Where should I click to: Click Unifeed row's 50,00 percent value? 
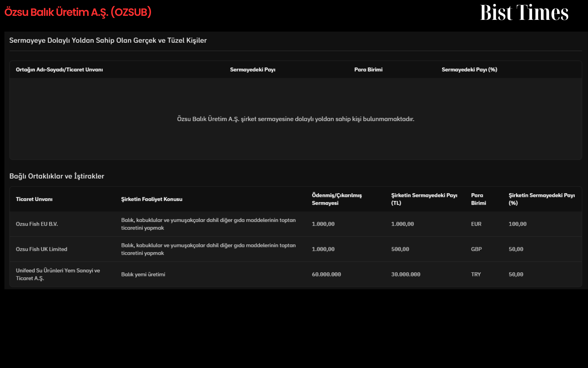click(516, 275)
